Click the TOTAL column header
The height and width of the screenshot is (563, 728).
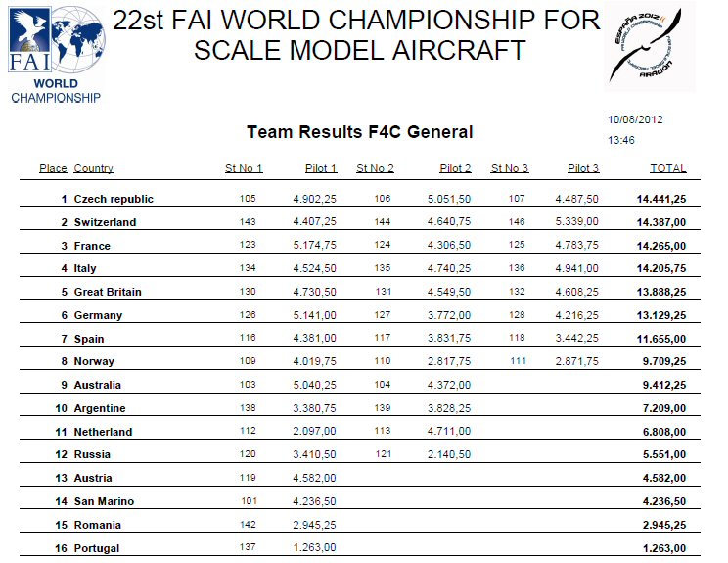click(668, 168)
